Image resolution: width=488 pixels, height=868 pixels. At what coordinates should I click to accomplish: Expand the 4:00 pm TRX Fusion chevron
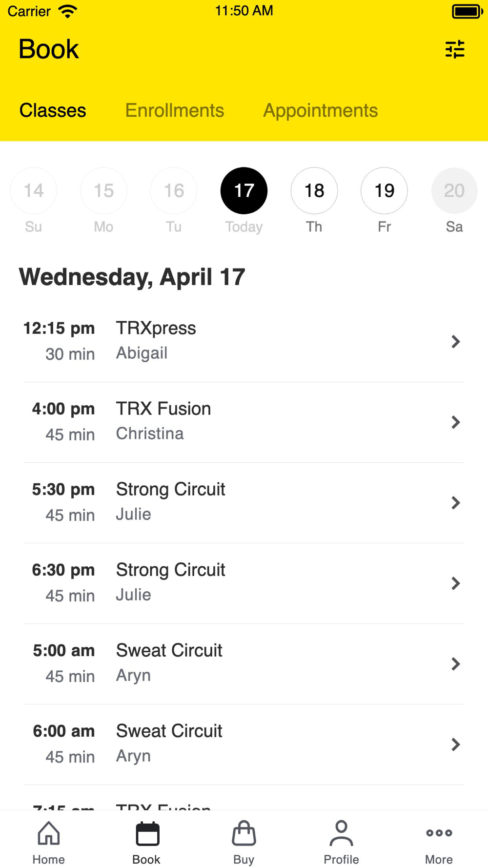coord(455,422)
